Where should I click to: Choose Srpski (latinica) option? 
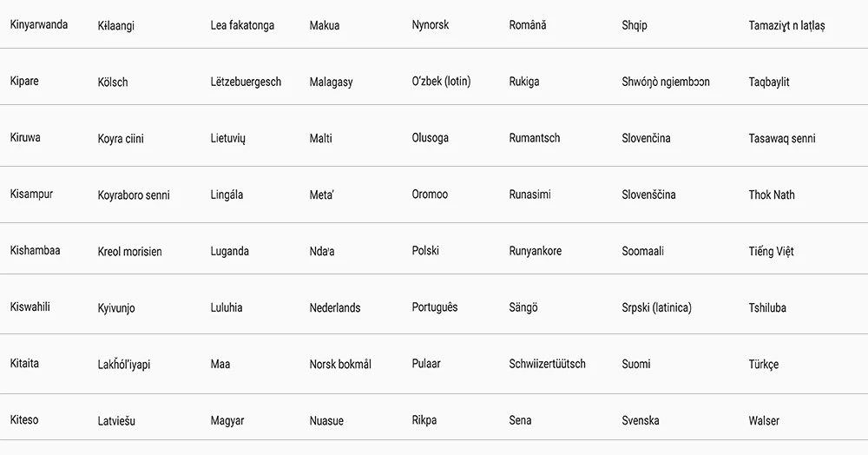point(656,307)
